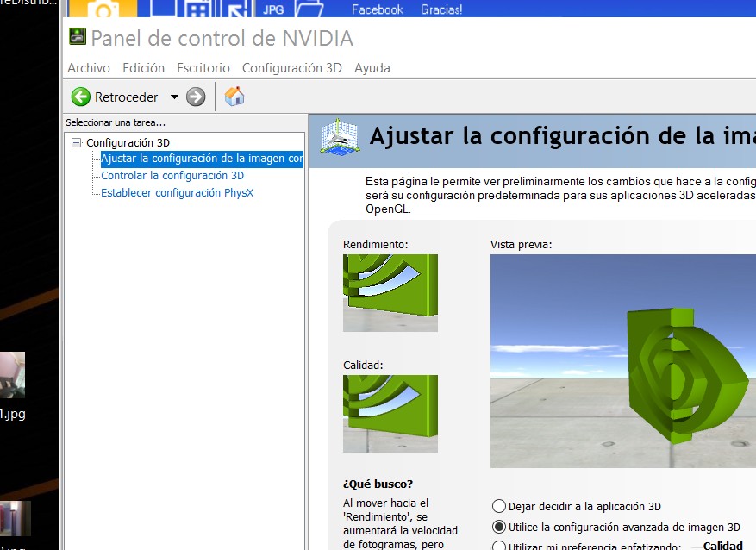This screenshot has height=550, width=756.
Task: Click the Calidad preview thumbnail
Action: point(390,413)
